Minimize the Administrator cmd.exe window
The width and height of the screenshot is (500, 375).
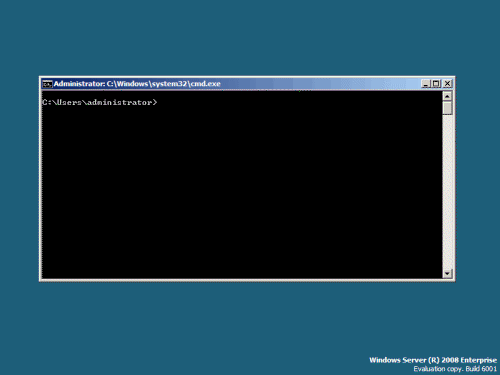(426, 84)
